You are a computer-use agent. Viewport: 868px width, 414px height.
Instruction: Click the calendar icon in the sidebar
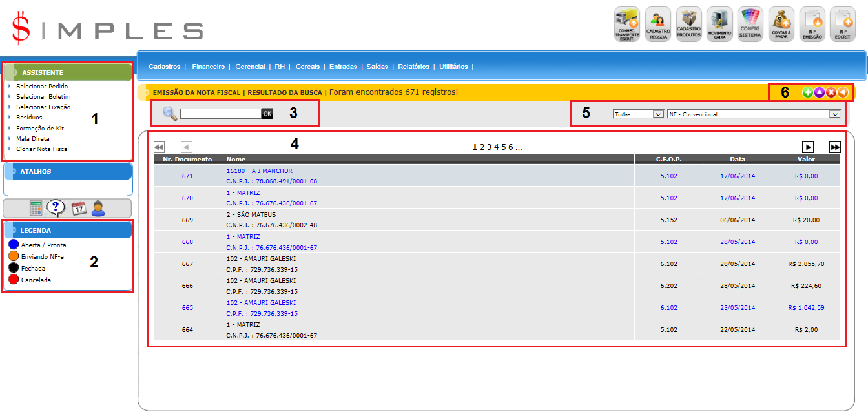pos(79,208)
